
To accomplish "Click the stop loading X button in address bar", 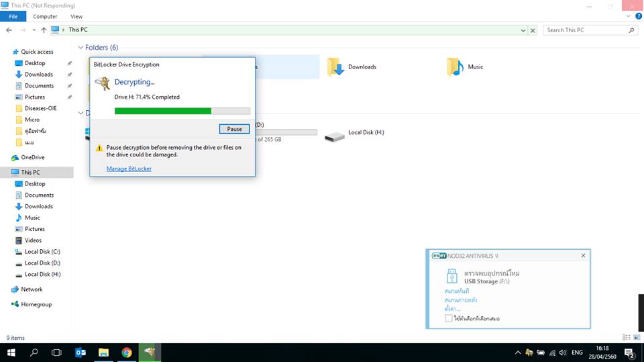I will [533, 30].
